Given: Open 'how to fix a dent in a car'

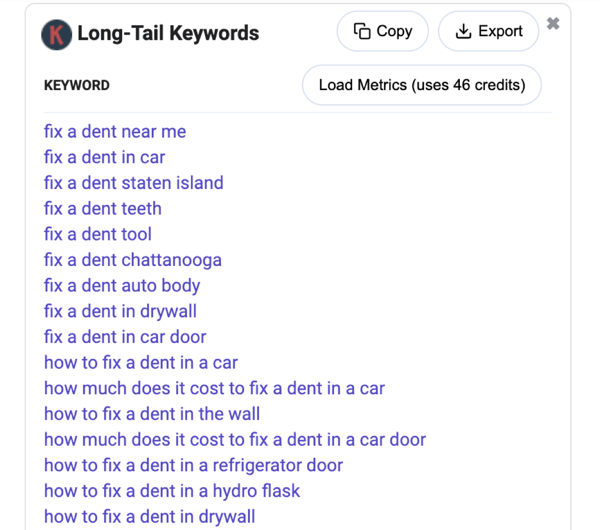Looking at the screenshot, I should coord(141,362).
